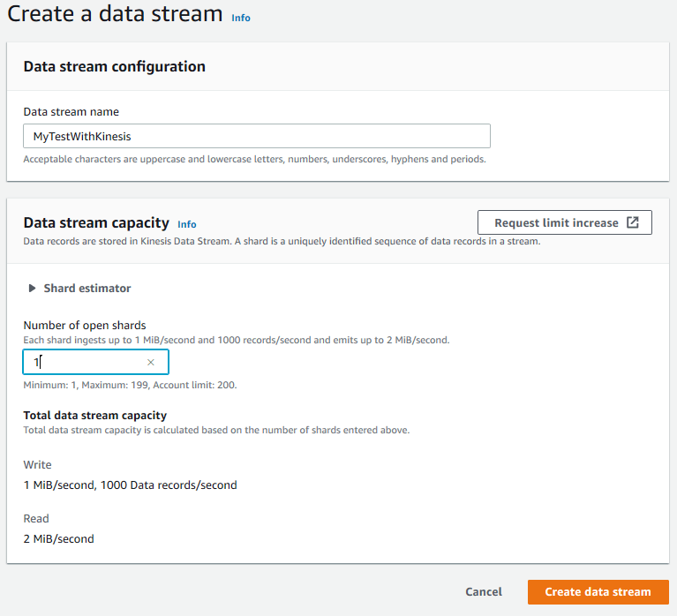Screen dimensions: 677x616
Task: Clear the shard count with the x icon
Action: click(x=151, y=362)
